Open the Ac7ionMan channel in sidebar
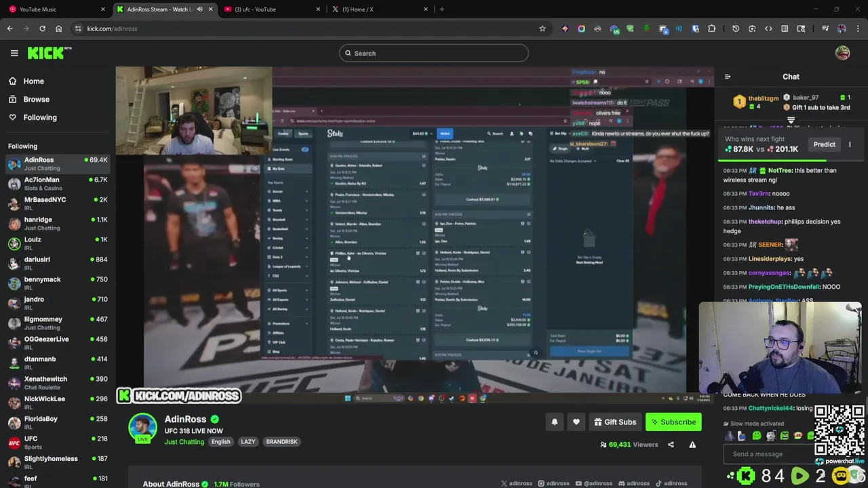This screenshot has width=868, height=488. pos(58,184)
